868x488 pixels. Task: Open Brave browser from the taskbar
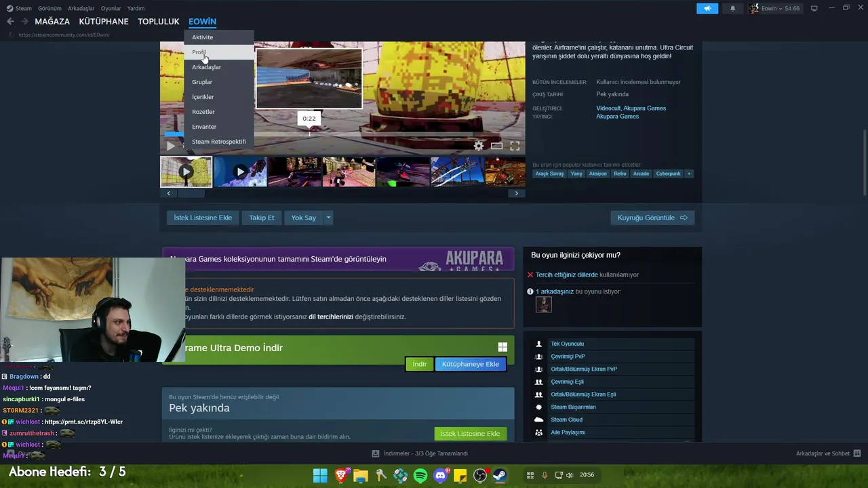pos(340,475)
